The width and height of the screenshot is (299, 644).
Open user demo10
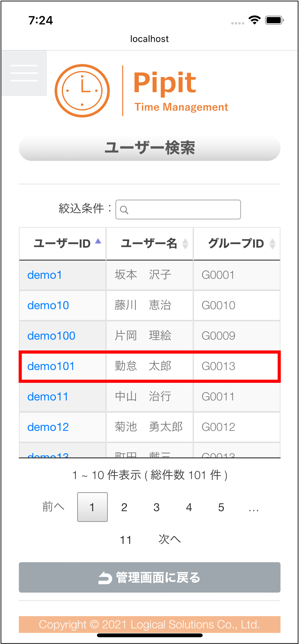point(48,305)
